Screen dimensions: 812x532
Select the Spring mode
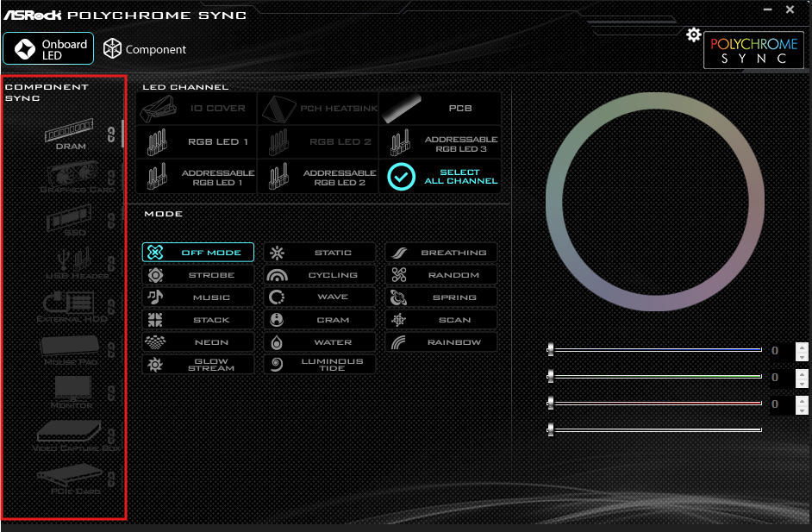pyautogui.click(x=440, y=297)
